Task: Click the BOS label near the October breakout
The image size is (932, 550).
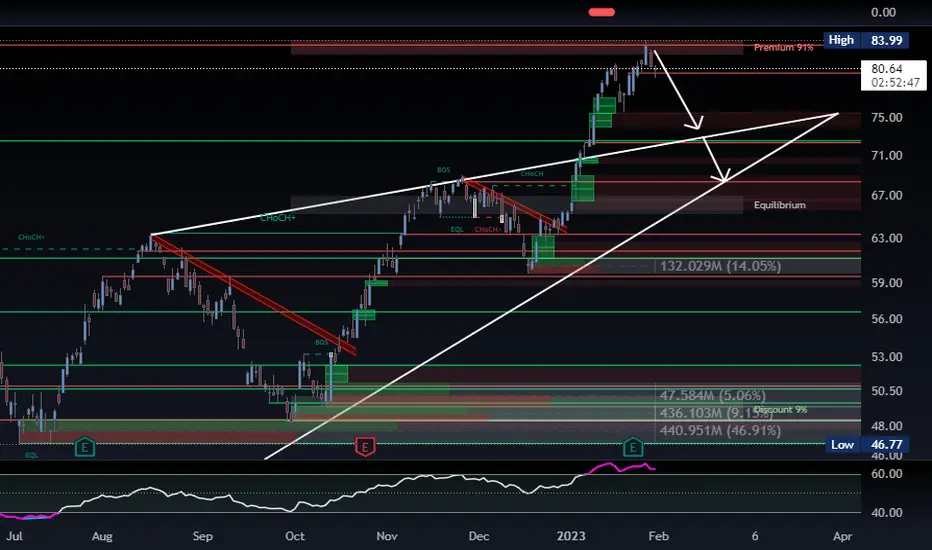Action: (x=322, y=342)
